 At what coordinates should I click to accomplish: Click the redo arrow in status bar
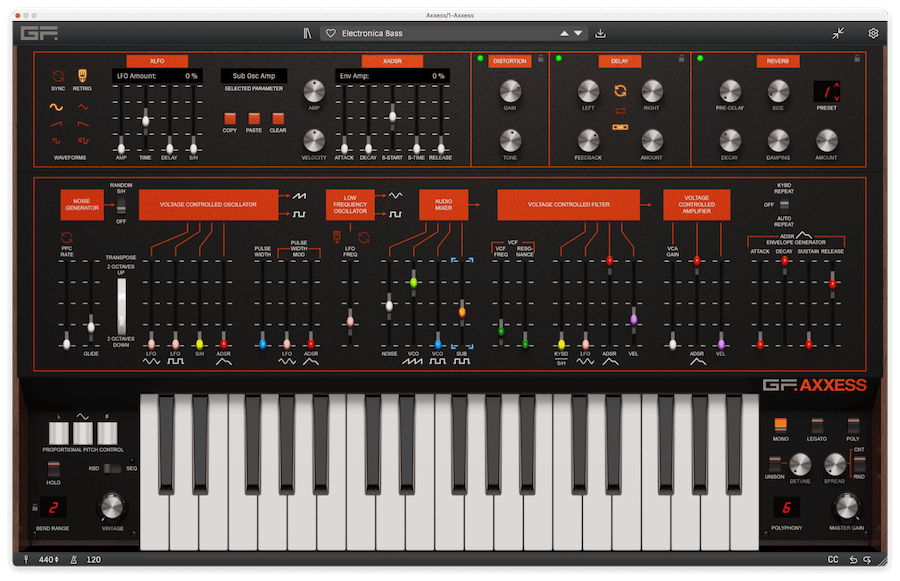click(867, 559)
